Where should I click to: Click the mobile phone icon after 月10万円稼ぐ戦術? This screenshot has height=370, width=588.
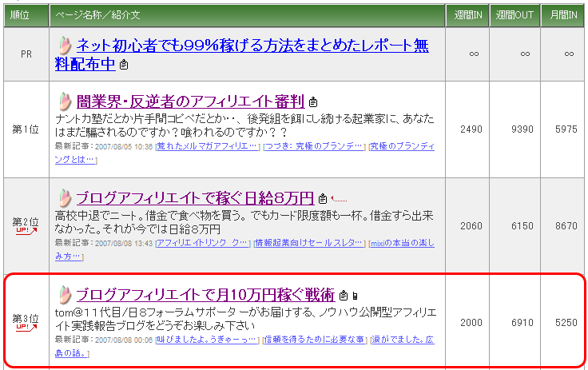[x=355, y=296]
